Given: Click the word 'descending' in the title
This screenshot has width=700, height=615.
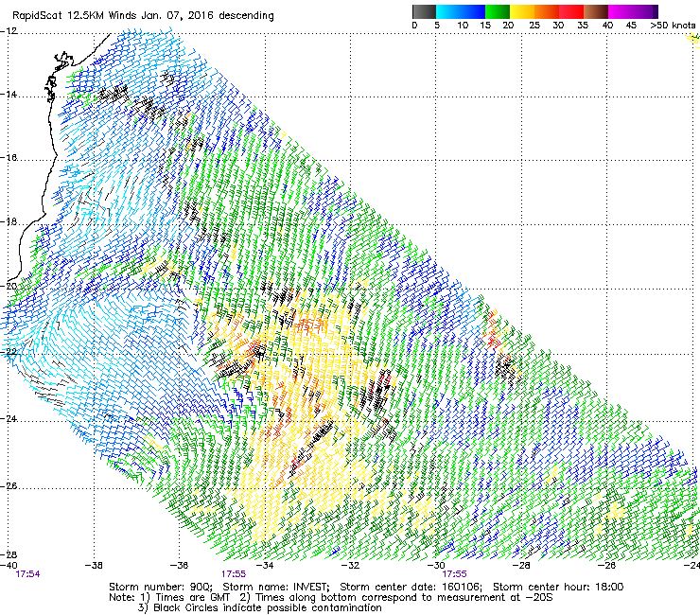Looking at the screenshot, I should coord(247,16).
